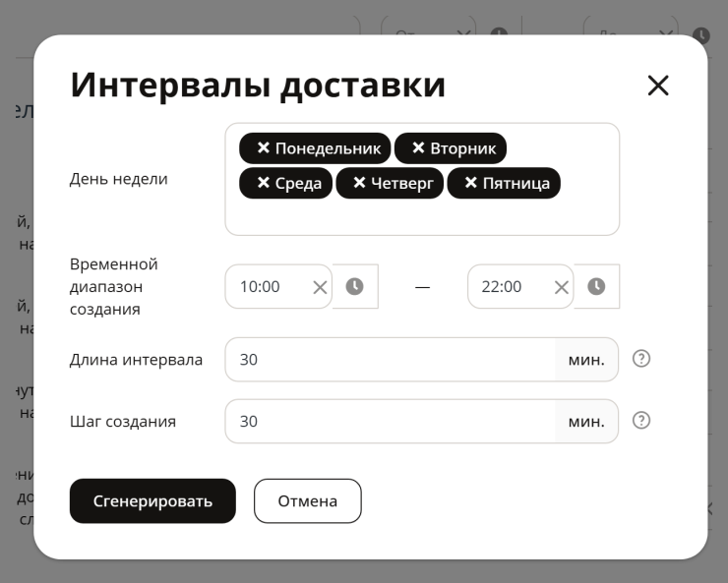
Task: Show help for Длина интервала
Action: (x=641, y=359)
